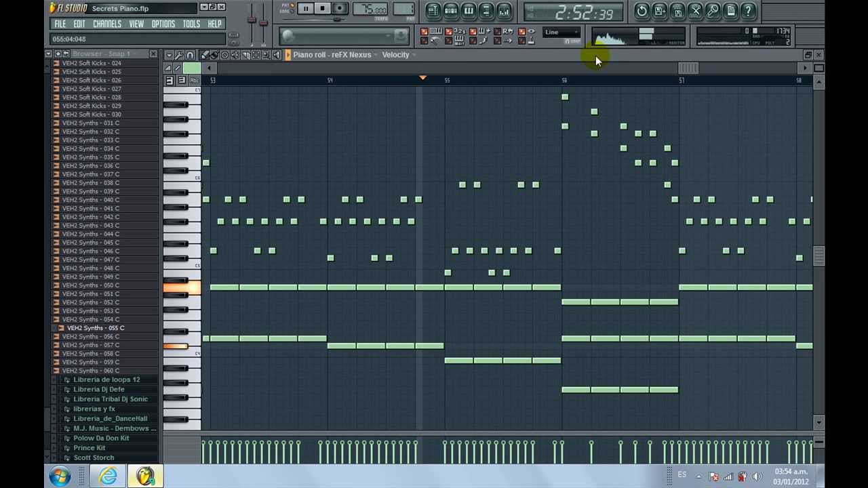Open the HELP menu

pyautogui.click(x=214, y=24)
